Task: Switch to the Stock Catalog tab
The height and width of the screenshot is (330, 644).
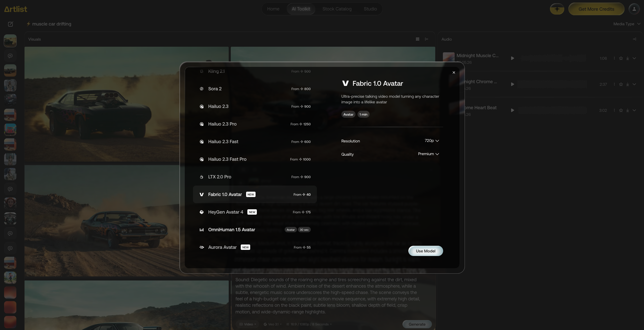Action: click(337, 9)
